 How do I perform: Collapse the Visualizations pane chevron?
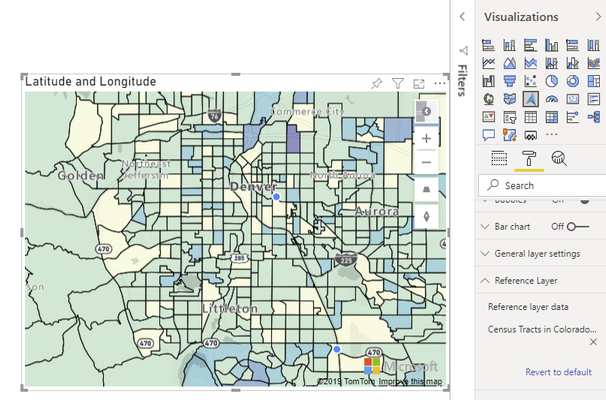(598, 17)
